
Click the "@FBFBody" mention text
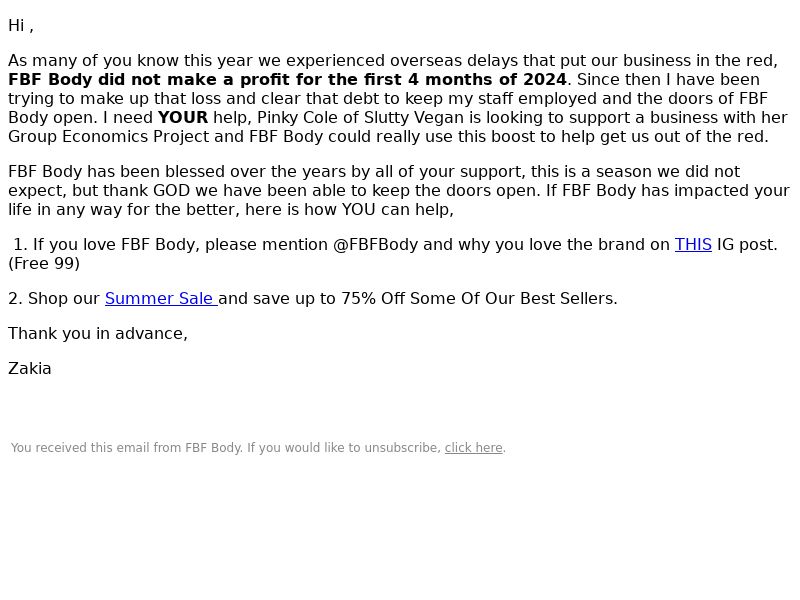click(x=376, y=244)
